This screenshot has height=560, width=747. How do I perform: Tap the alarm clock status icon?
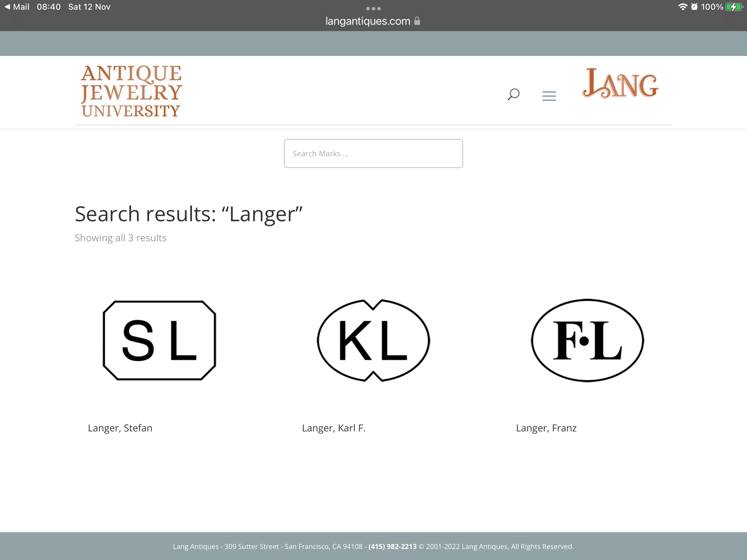tap(694, 7)
